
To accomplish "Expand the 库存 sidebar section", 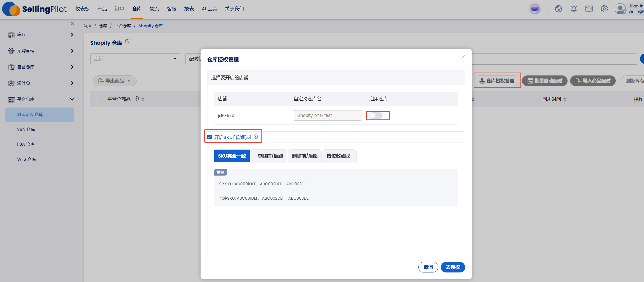I will pos(40,35).
